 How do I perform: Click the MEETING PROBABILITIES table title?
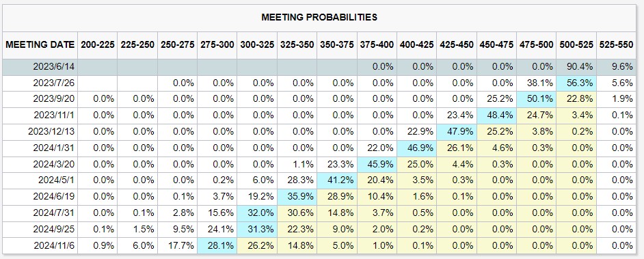(x=319, y=17)
